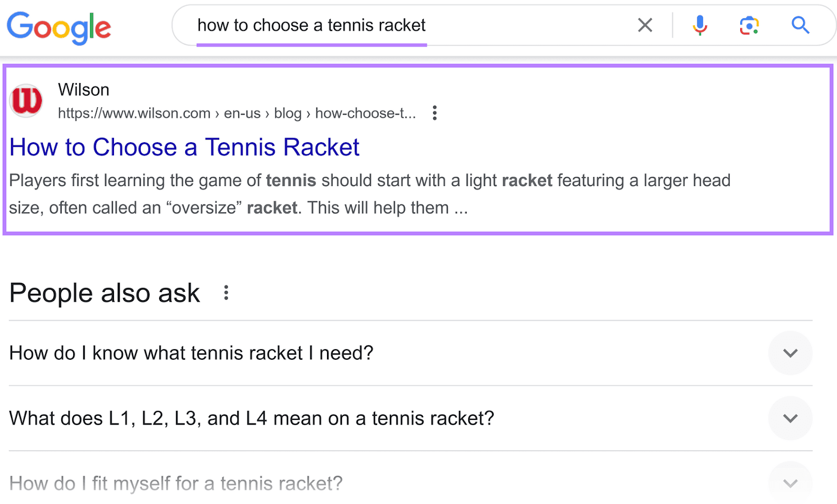Start voice search with microphone icon

[x=699, y=25]
